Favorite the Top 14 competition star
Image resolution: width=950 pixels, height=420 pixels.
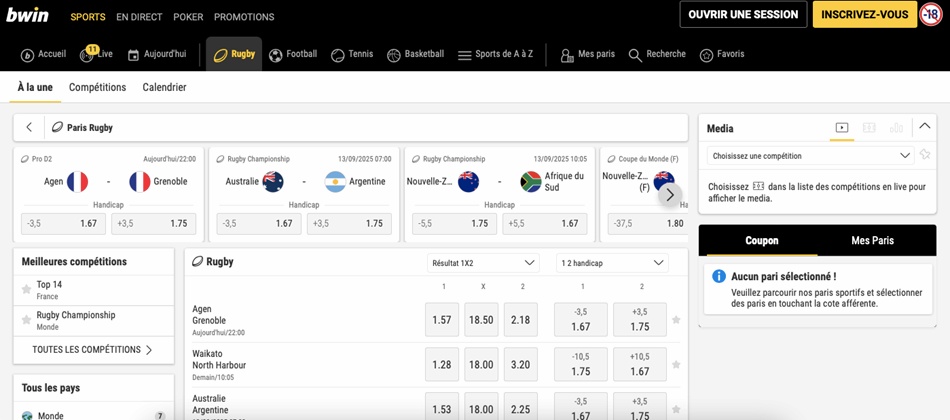(x=27, y=290)
